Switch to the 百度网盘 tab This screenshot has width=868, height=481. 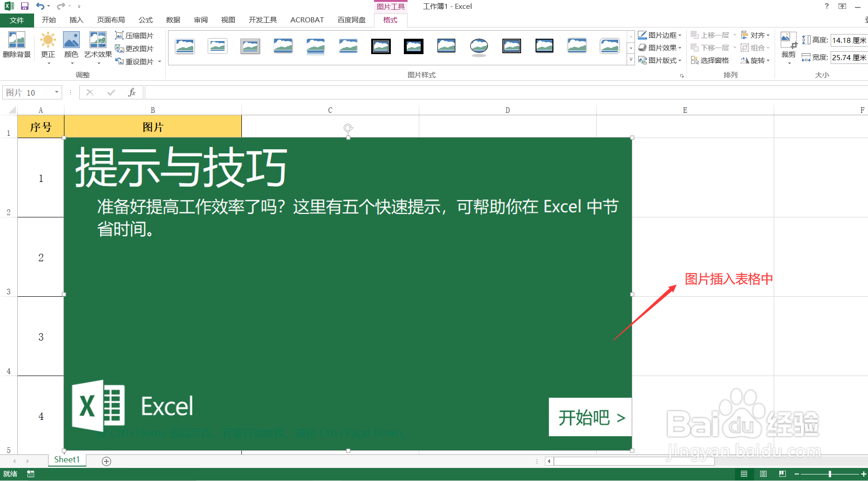click(352, 20)
